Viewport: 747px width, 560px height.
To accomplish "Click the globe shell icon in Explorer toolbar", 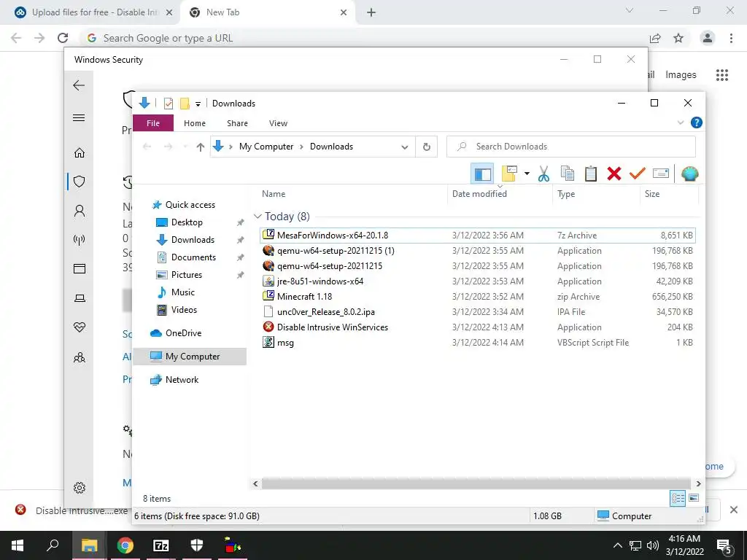I will pos(689,174).
